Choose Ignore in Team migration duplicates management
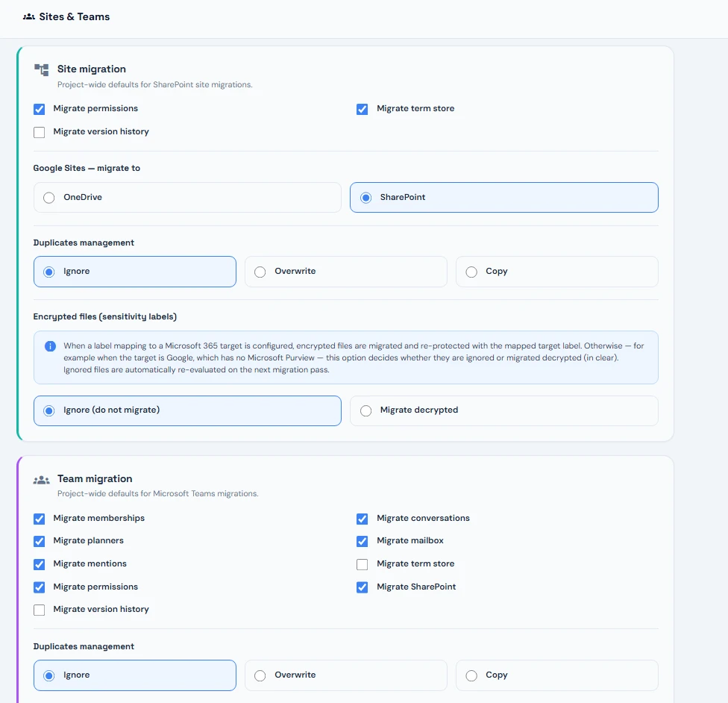This screenshot has width=728, height=703. tap(135, 675)
